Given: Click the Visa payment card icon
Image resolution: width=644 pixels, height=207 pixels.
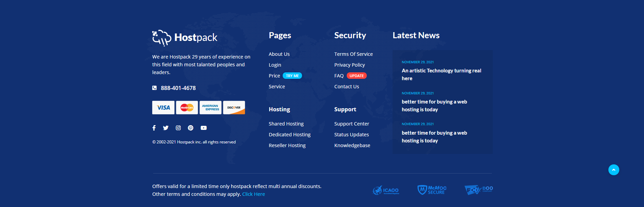Looking at the screenshot, I should point(163,108).
